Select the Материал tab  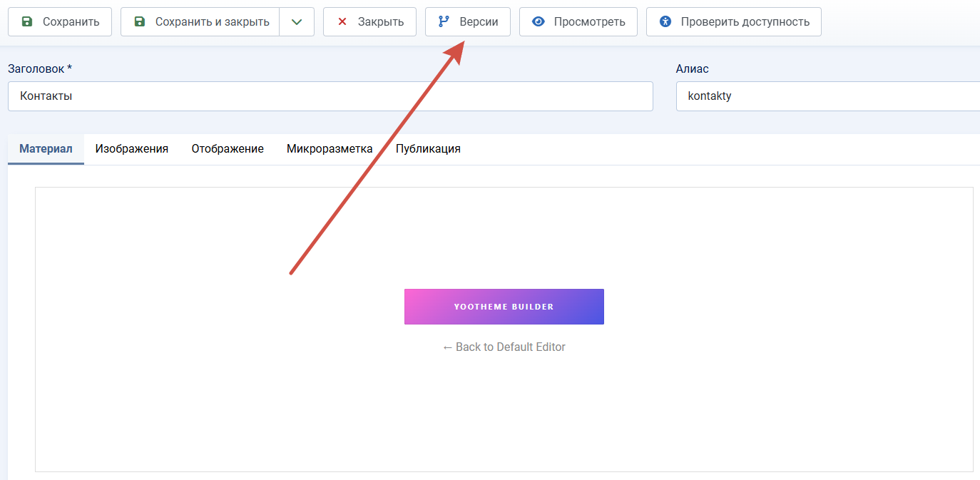[x=46, y=149]
